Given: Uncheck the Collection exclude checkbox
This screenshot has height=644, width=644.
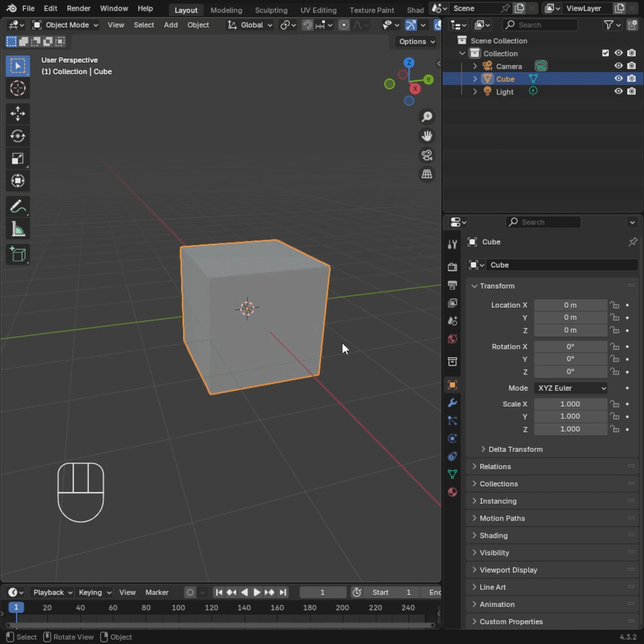Looking at the screenshot, I should coord(606,53).
